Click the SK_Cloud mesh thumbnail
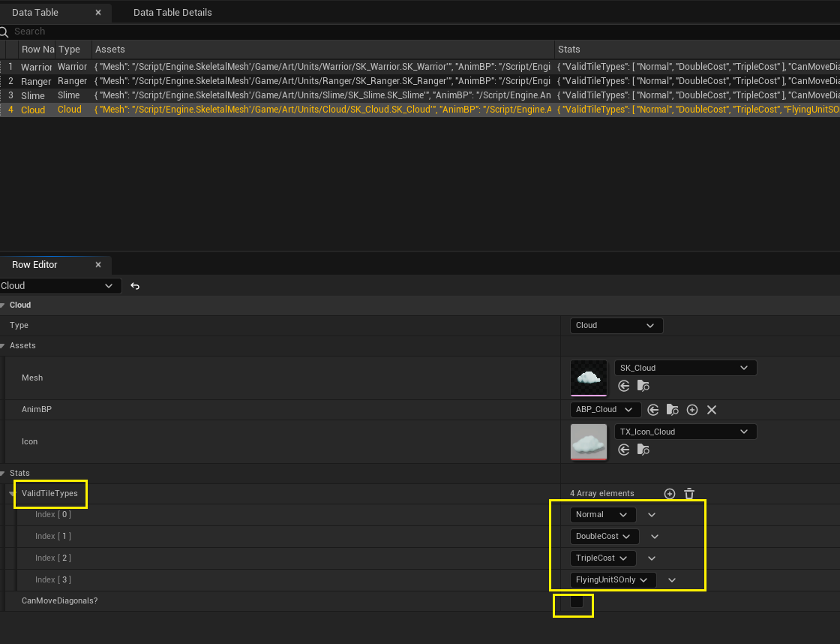The height and width of the screenshot is (644, 840). pos(589,378)
